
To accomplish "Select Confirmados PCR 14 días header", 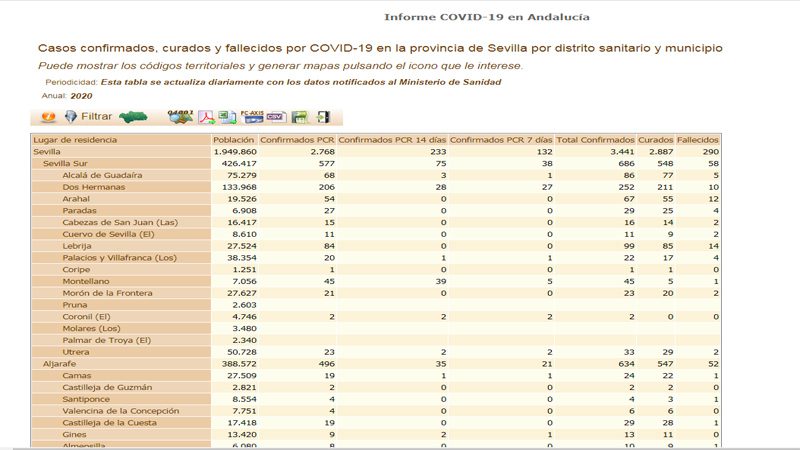I will point(392,140).
